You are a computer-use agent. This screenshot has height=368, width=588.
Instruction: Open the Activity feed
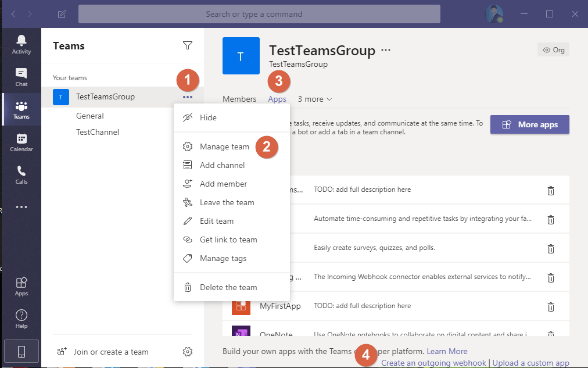coord(21,42)
